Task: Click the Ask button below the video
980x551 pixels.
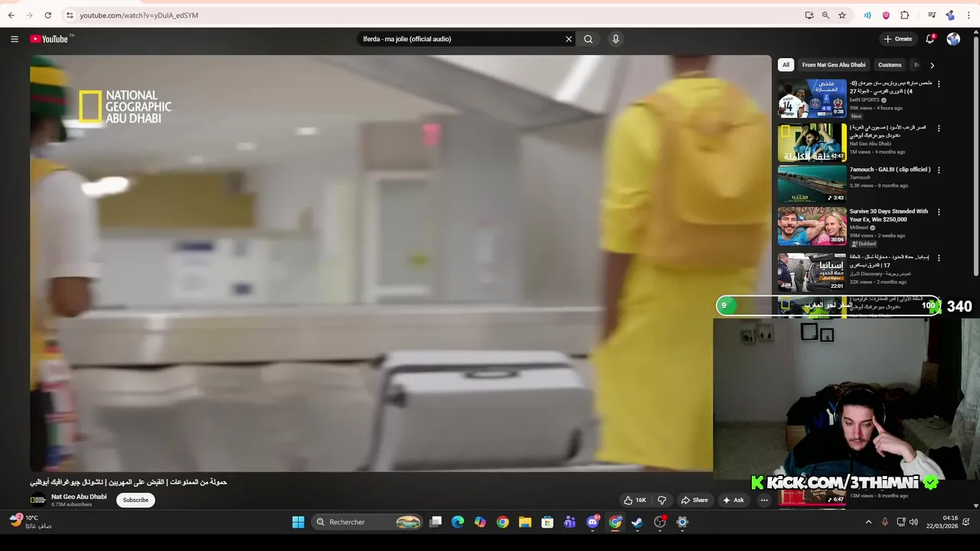Action: pyautogui.click(x=733, y=500)
